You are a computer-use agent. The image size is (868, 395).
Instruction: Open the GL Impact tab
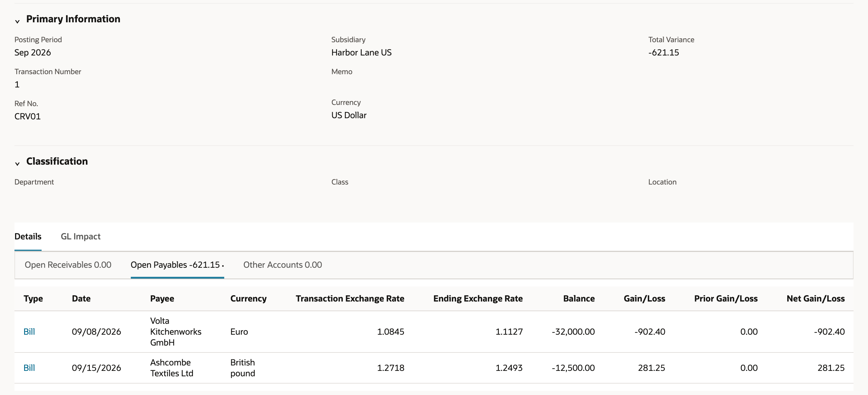pos(80,236)
